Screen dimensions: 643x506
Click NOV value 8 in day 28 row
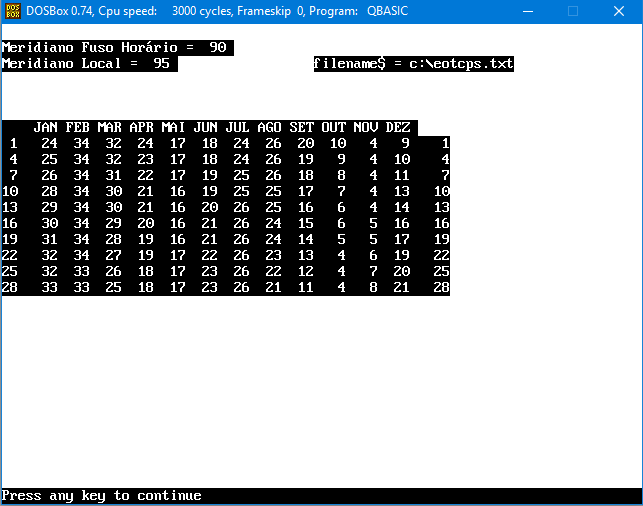click(373, 287)
